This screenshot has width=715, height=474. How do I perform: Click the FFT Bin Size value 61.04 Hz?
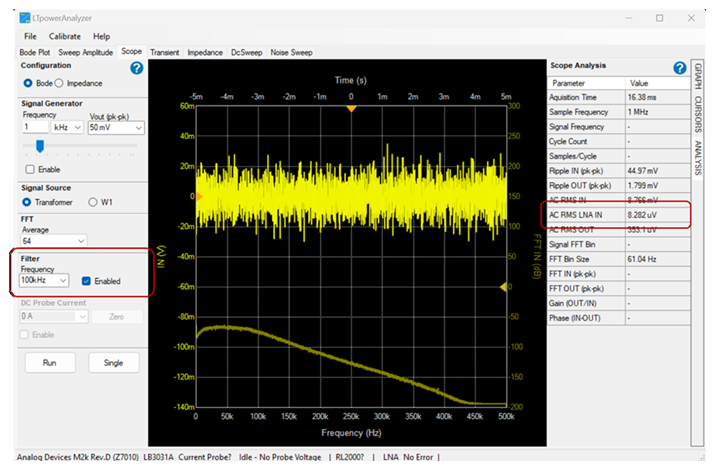pos(642,259)
